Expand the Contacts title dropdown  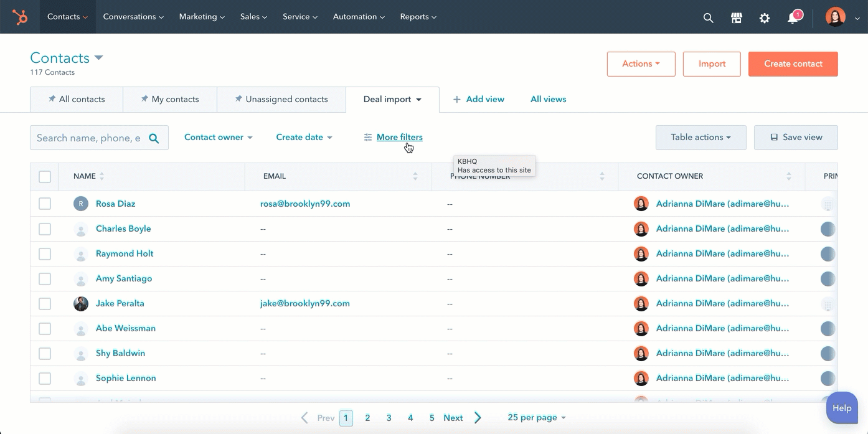98,58
